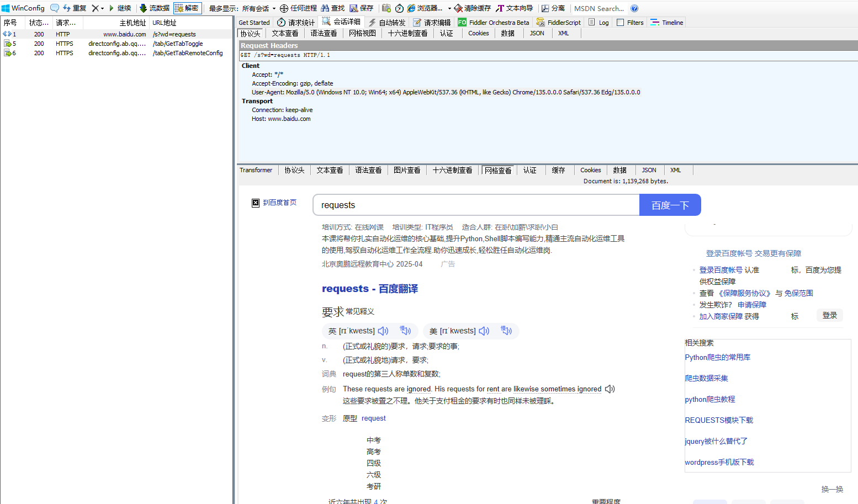Play the American pronunciation speaker icon
The width and height of the screenshot is (858, 504).
click(x=484, y=331)
